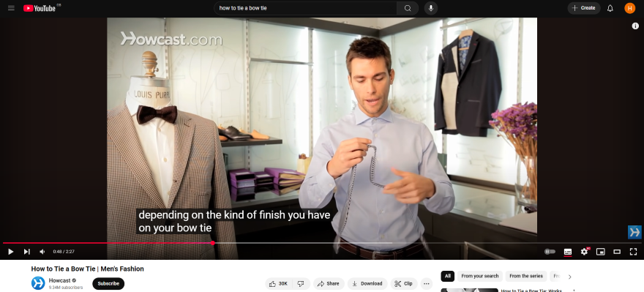The height and width of the screenshot is (292, 644).
Task: Go to YouTube home via logo
Action: tap(40, 8)
